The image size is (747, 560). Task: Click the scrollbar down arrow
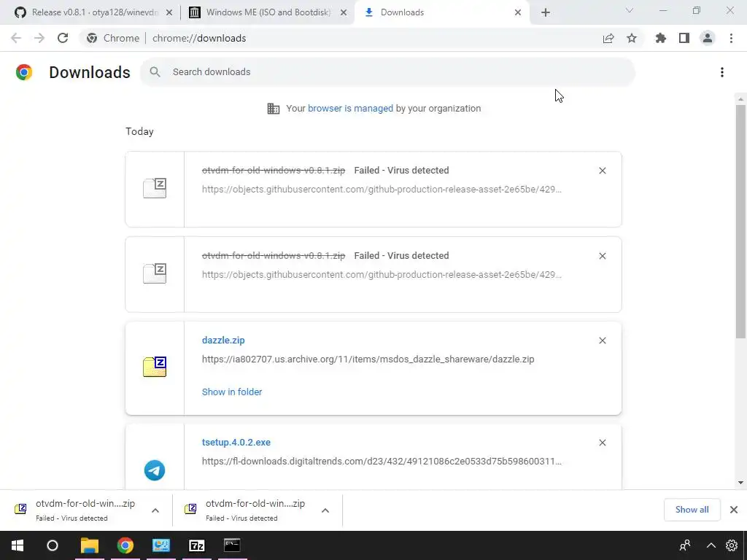tap(740, 483)
